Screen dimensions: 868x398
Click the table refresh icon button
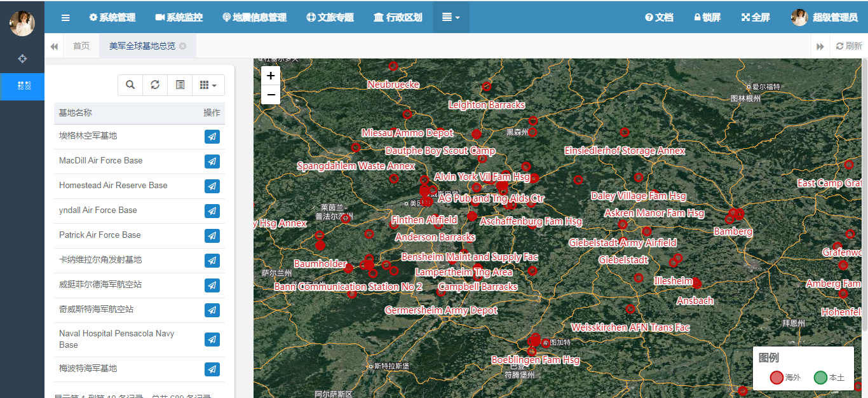155,85
